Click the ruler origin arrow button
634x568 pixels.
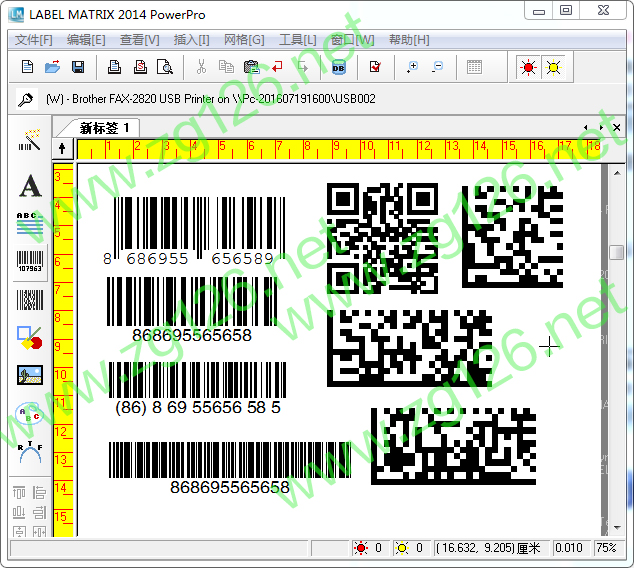pos(62,148)
